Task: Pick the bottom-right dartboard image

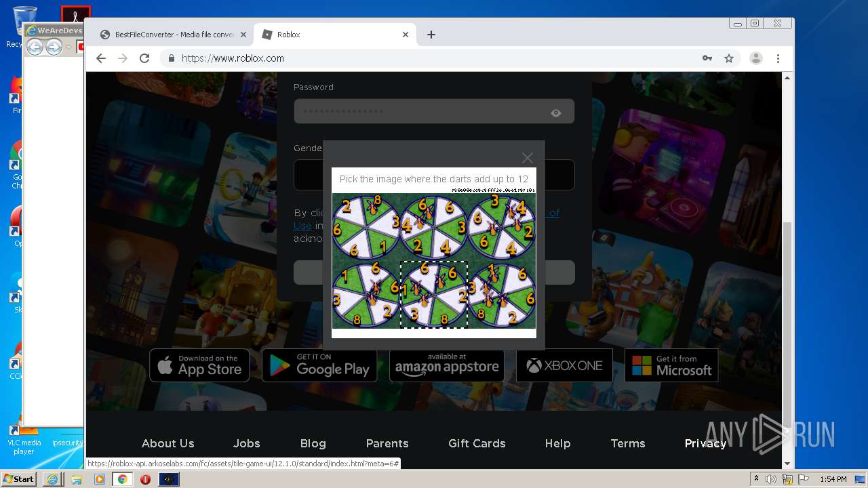Action: (502, 295)
